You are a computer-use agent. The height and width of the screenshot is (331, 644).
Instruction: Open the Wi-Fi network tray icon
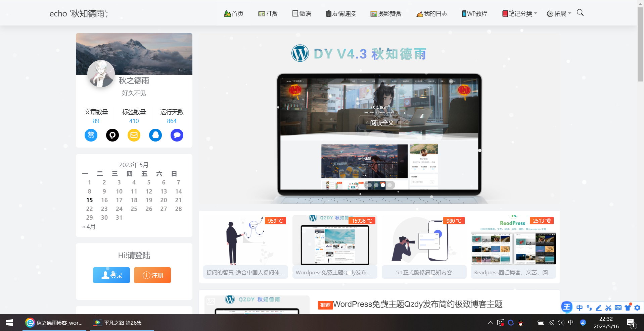pyautogui.click(x=551, y=323)
